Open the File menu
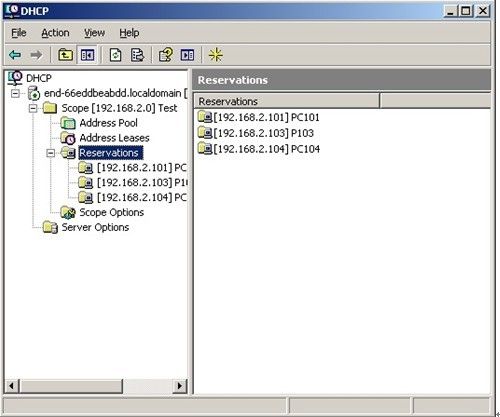This screenshot has height=417, width=500. pyautogui.click(x=19, y=33)
